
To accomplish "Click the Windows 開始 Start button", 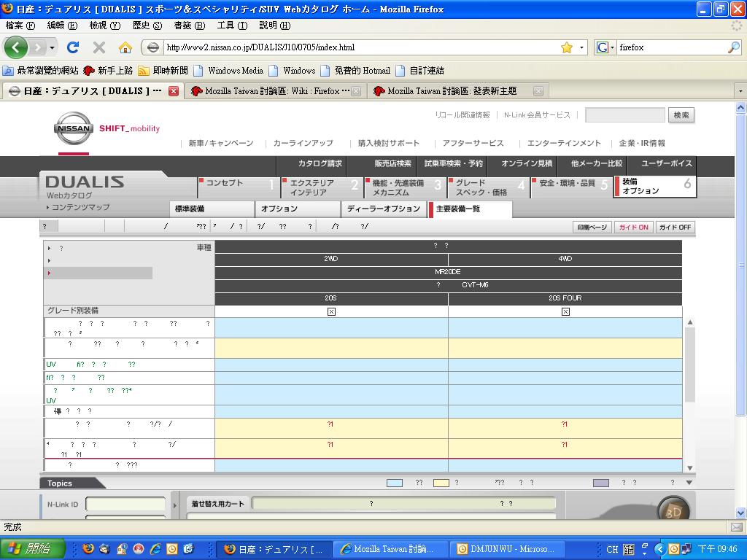I will pyautogui.click(x=33, y=549).
